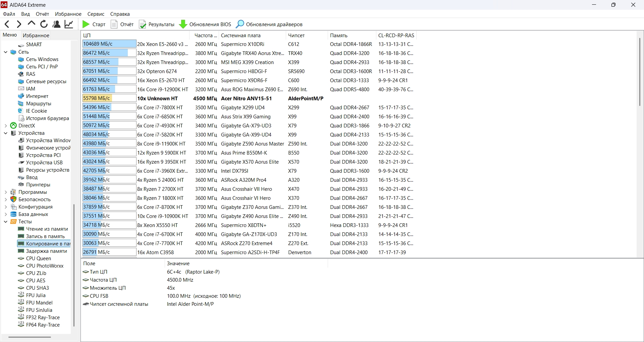The height and width of the screenshot is (342, 644).
Task: Click the База данных database icon
Action: coord(13,214)
